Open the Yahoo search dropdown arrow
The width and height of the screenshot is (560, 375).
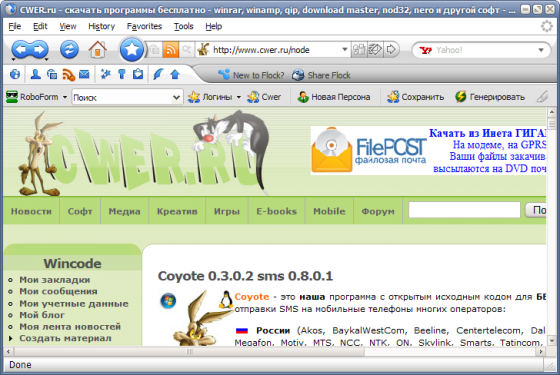(541, 50)
